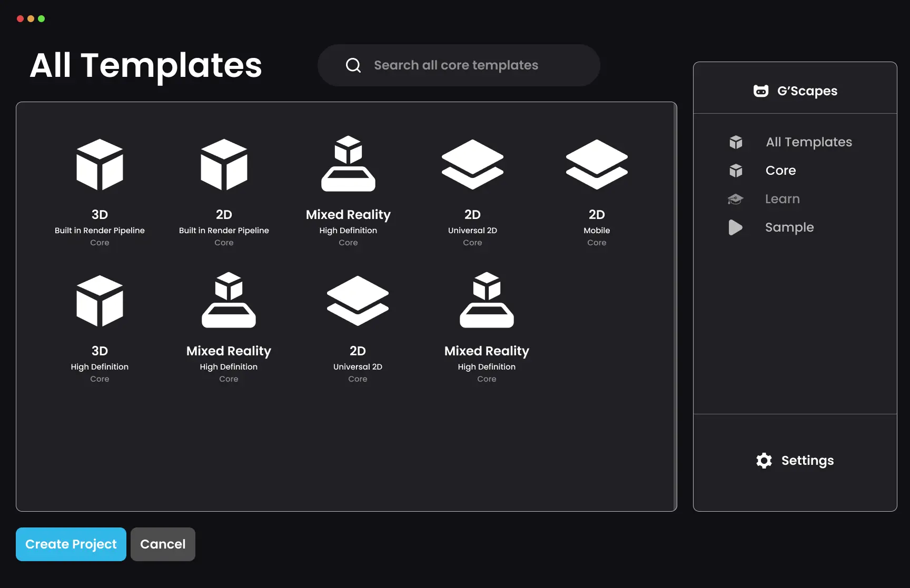
Task: Click "High Definition" under the second 3D
Action: (100, 367)
